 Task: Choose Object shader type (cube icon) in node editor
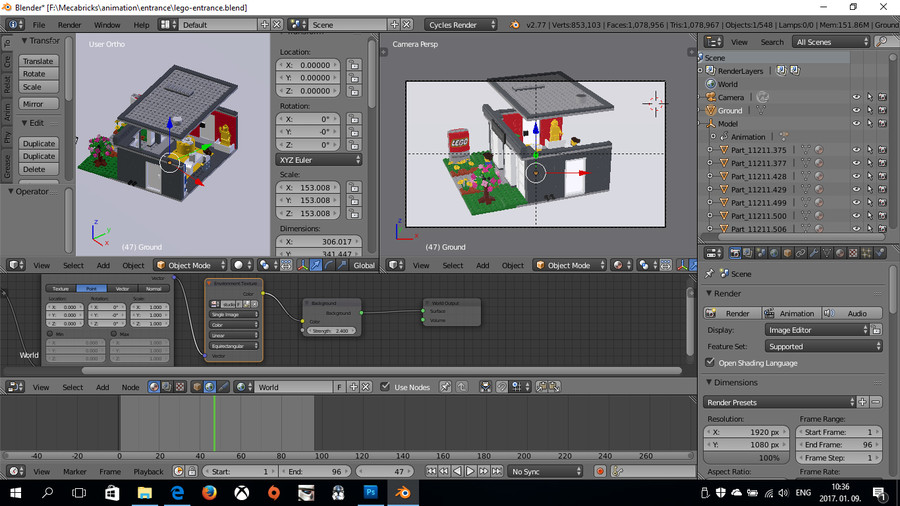197,387
